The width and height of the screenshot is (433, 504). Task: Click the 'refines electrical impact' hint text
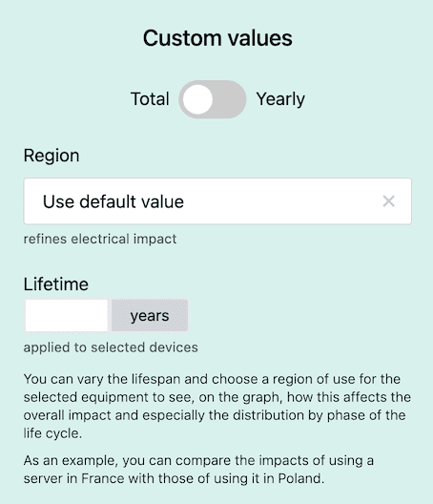[x=100, y=240]
